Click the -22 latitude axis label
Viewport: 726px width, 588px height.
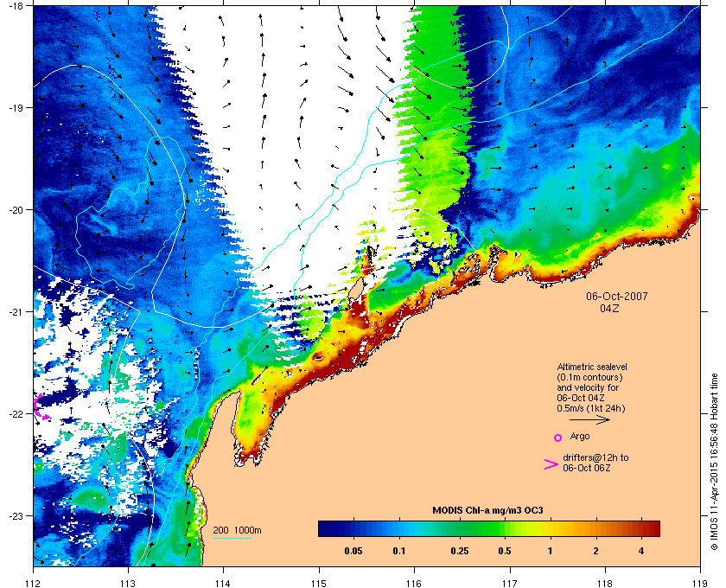tap(16, 413)
